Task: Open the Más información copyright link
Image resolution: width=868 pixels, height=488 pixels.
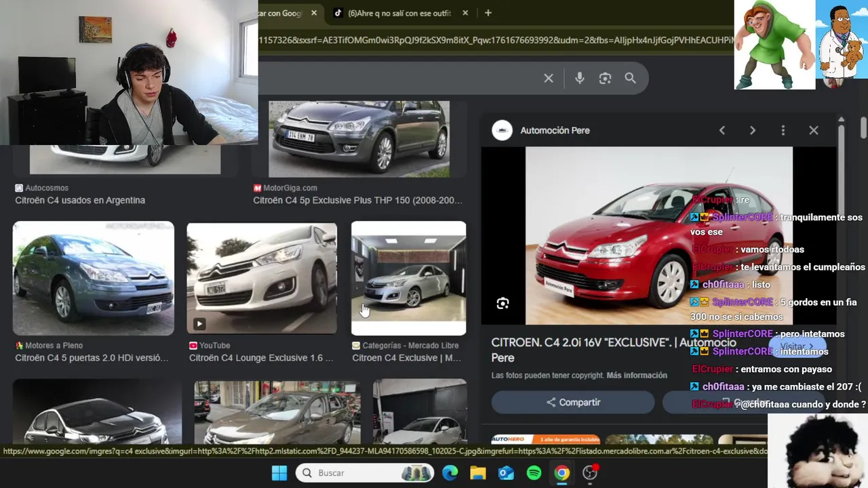Action: click(x=637, y=375)
